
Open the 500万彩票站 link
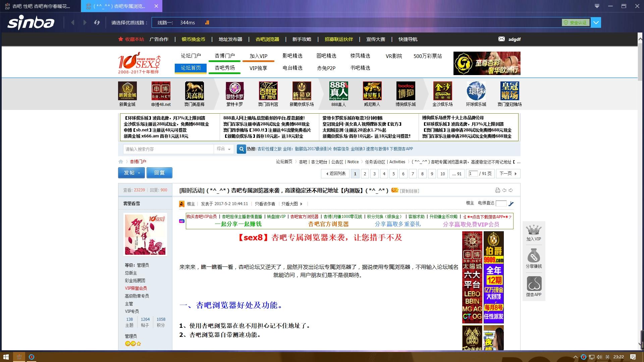(428, 56)
